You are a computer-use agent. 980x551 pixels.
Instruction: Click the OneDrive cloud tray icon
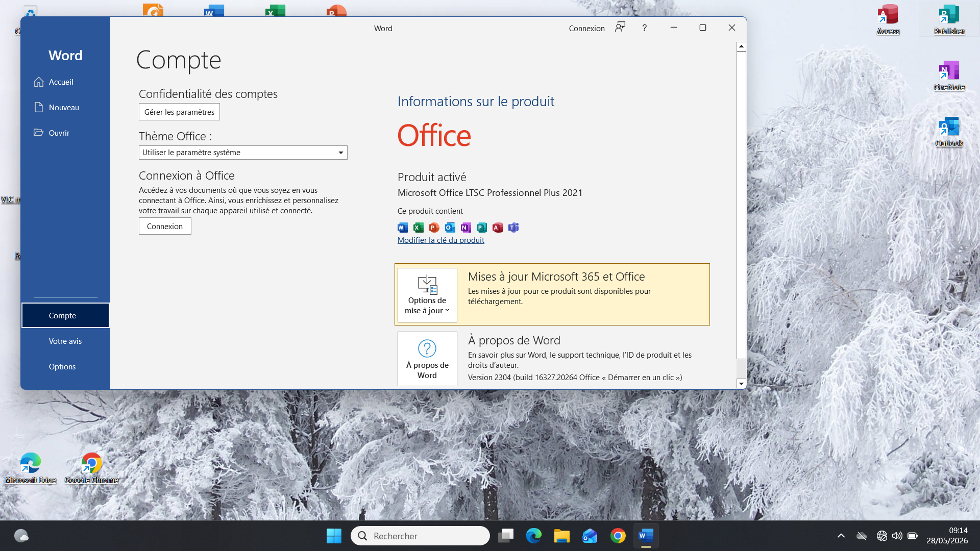tap(862, 536)
